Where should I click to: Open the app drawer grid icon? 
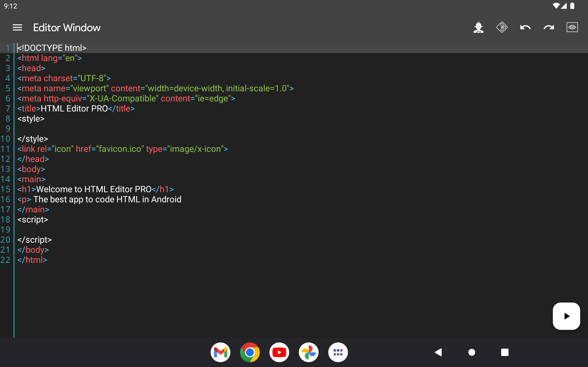click(338, 352)
